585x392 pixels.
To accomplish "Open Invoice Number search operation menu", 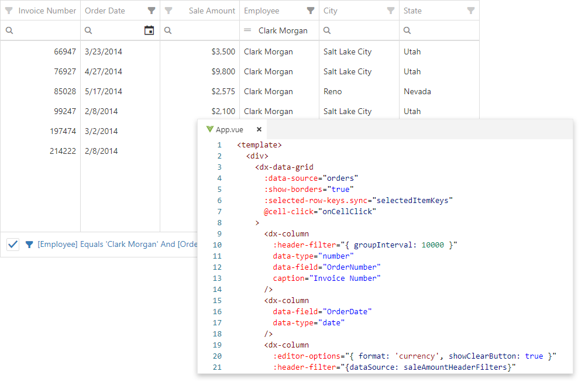I will 9,30.
